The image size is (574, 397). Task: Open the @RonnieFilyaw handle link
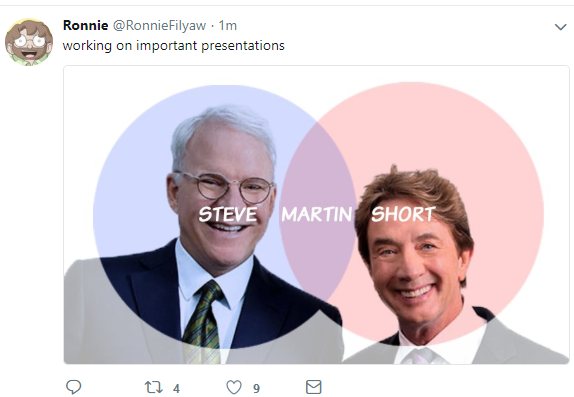[159, 26]
